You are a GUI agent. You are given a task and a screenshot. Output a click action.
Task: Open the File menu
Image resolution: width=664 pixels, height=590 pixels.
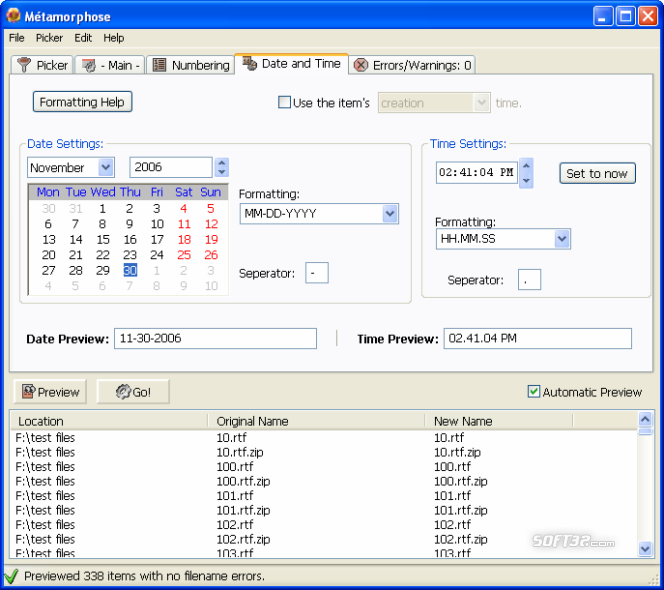[x=17, y=38]
